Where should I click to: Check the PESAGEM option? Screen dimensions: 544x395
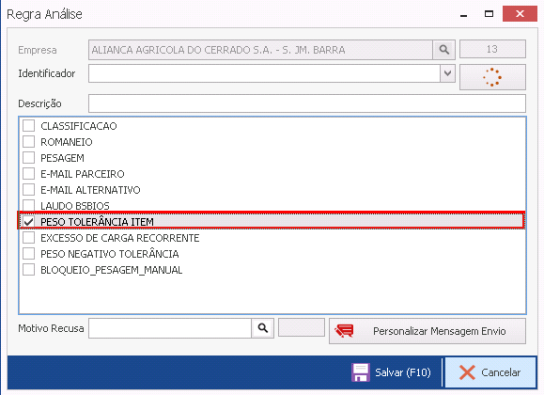coord(29,157)
